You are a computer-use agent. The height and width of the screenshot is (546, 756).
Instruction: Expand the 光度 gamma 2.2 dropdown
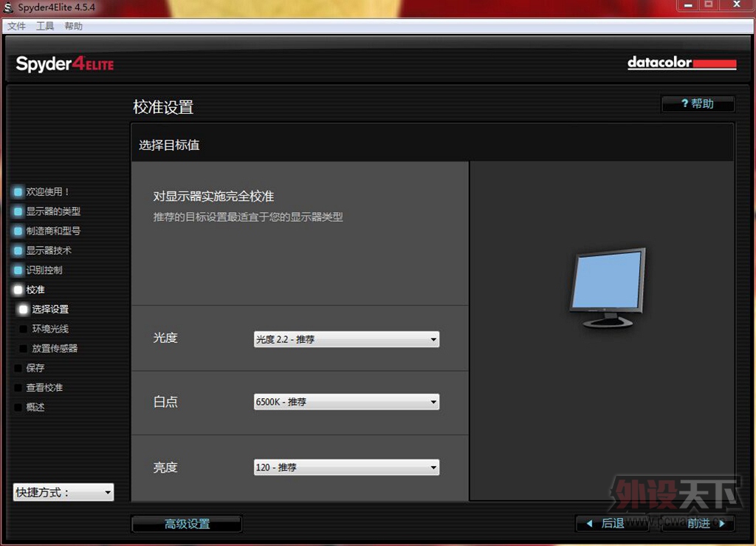pyautogui.click(x=346, y=339)
